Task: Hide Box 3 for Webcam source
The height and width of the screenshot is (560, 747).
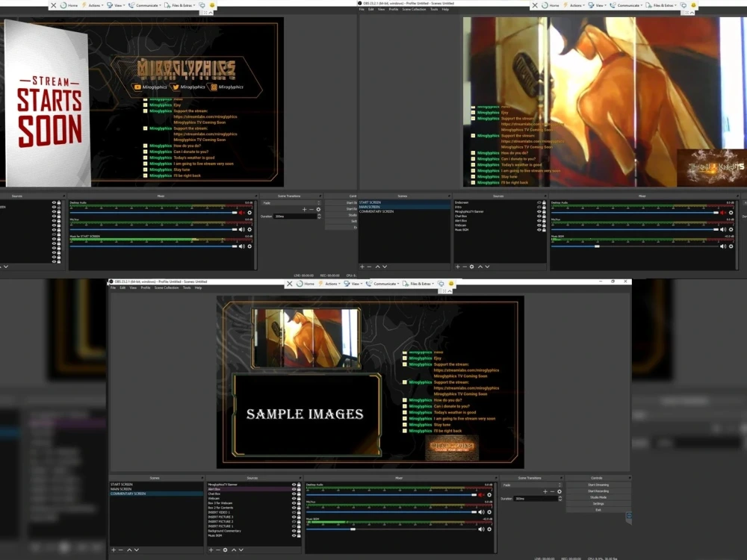Action: (294, 503)
